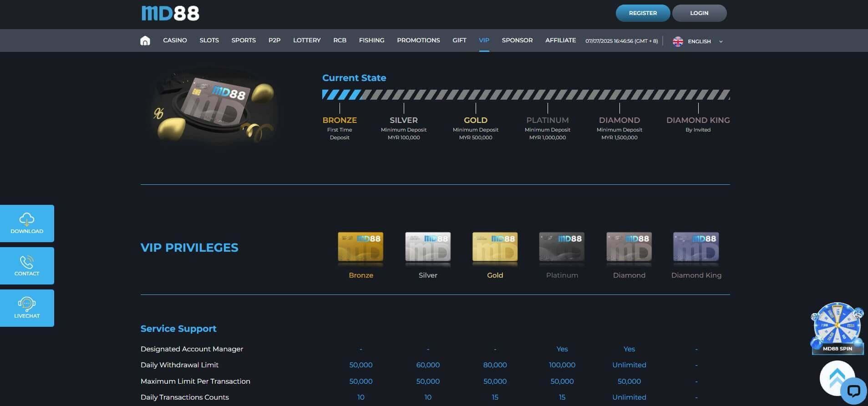Select the Platinum VIP card thumbnail
The height and width of the screenshot is (406, 868).
pos(562,247)
